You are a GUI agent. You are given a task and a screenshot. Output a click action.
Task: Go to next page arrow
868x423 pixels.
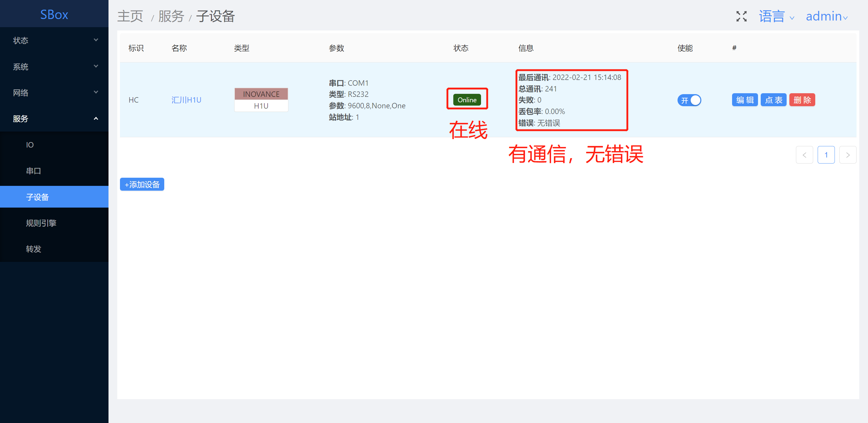(x=848, y=155)
